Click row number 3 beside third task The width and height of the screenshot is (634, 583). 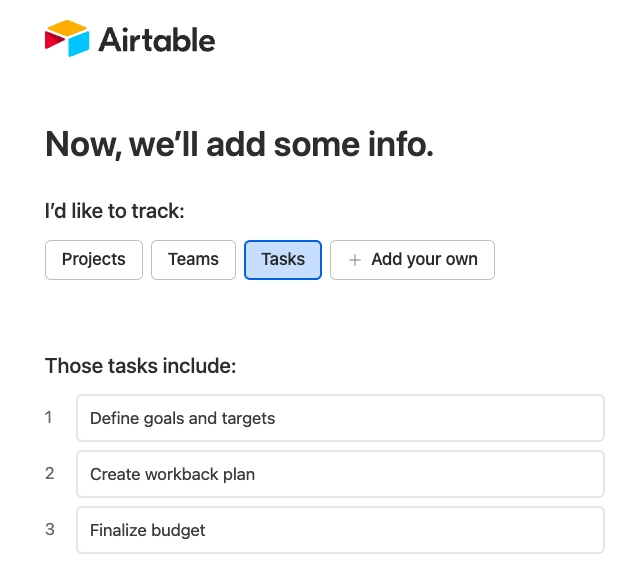point(50,529)
